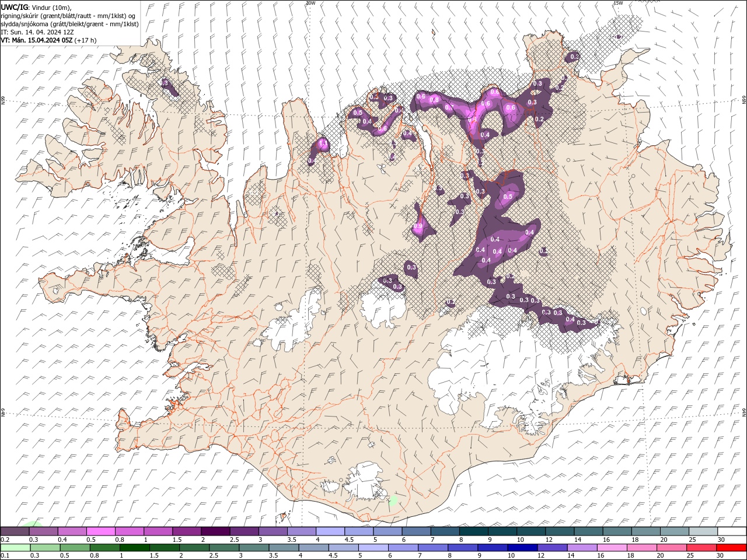Choose snow-scale swatch between 18 and 20
This screenshot has height=560, width=747.
[x=645, y=531]
